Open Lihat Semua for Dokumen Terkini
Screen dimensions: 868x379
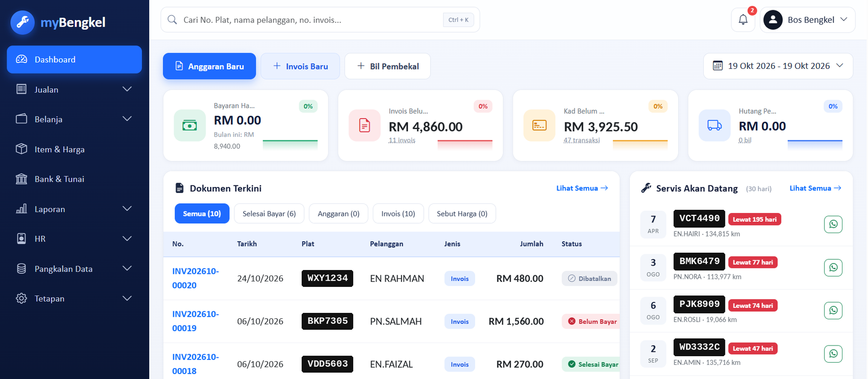[582, 188]
